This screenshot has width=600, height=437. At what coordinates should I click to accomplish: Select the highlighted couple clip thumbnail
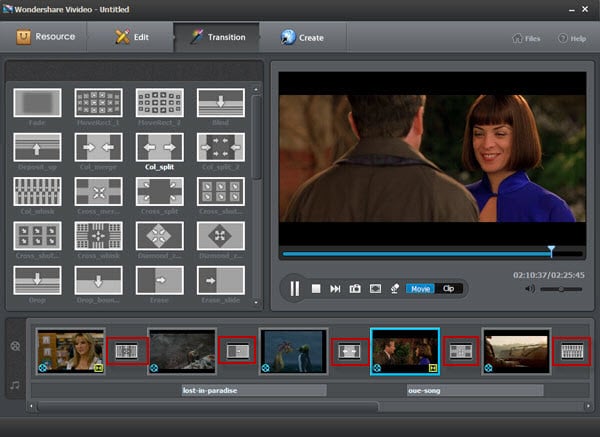click(405, 351)
